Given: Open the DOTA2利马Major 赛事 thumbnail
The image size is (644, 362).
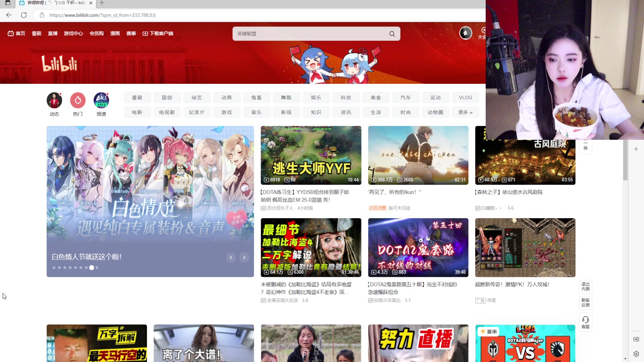Looking at the screenshot, I should click(x=525, y=343).
